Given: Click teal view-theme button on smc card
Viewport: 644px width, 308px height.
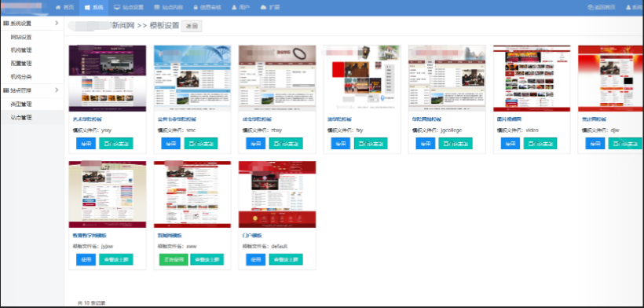Looking at the screenshot, I should 201,143.
